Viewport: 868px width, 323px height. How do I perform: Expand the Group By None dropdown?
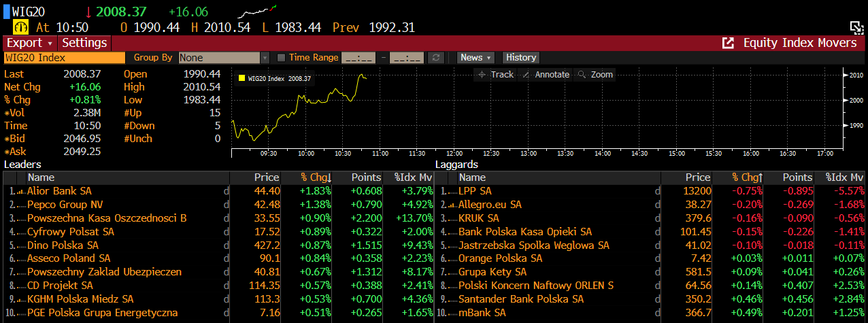[x=224, y=58]
